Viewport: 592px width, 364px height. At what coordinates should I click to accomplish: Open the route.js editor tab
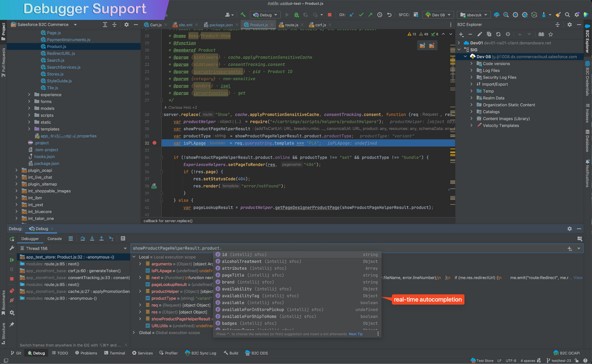point(291,25)
